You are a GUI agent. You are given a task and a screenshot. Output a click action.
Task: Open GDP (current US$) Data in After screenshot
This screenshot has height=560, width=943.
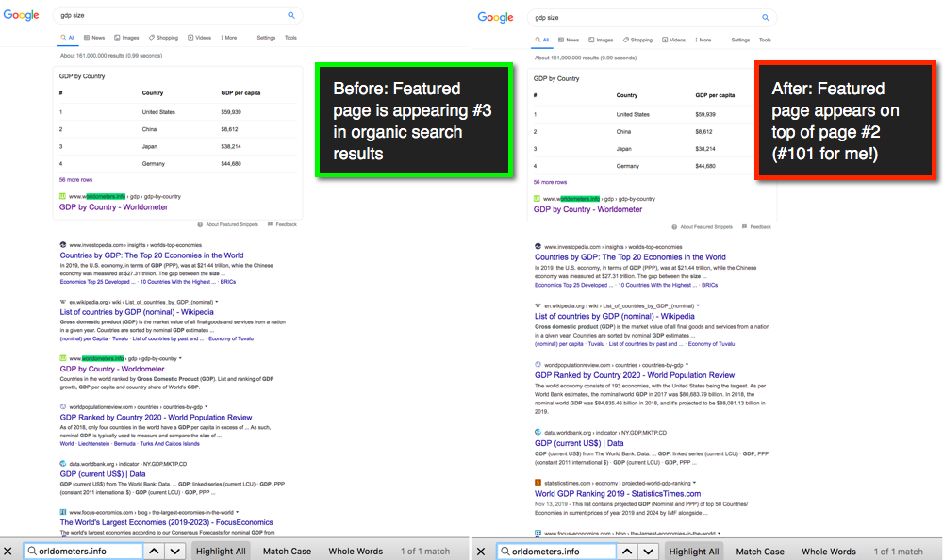click(579, 443)
